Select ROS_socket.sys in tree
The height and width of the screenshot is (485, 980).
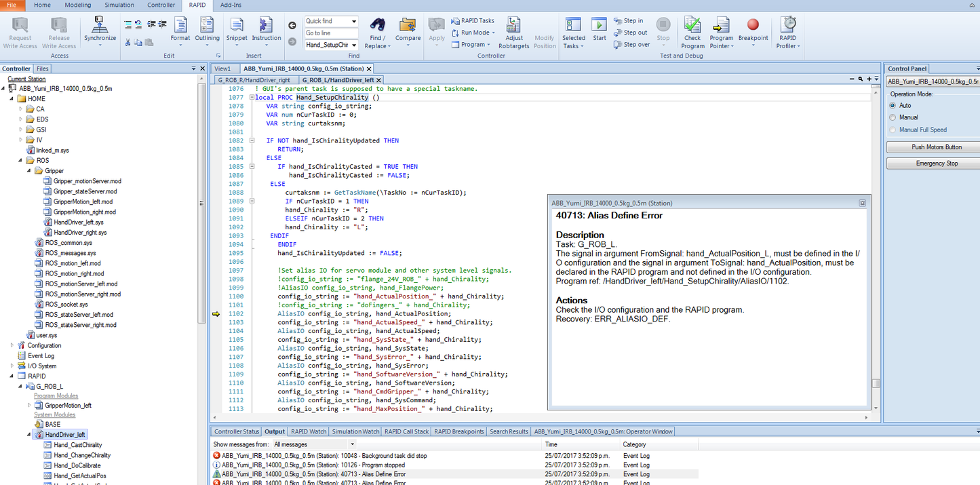pyautogui.click(x=66, y=305)
